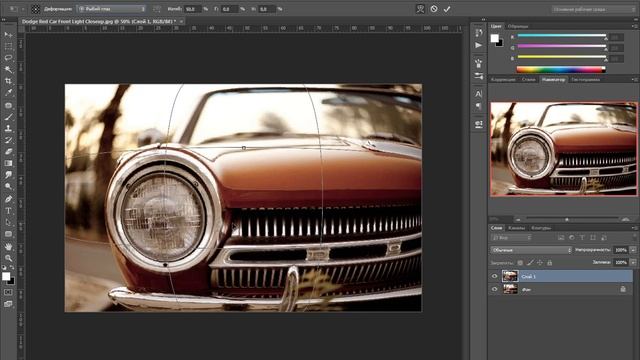Switch to the Стили tab

tap(528, 80)
